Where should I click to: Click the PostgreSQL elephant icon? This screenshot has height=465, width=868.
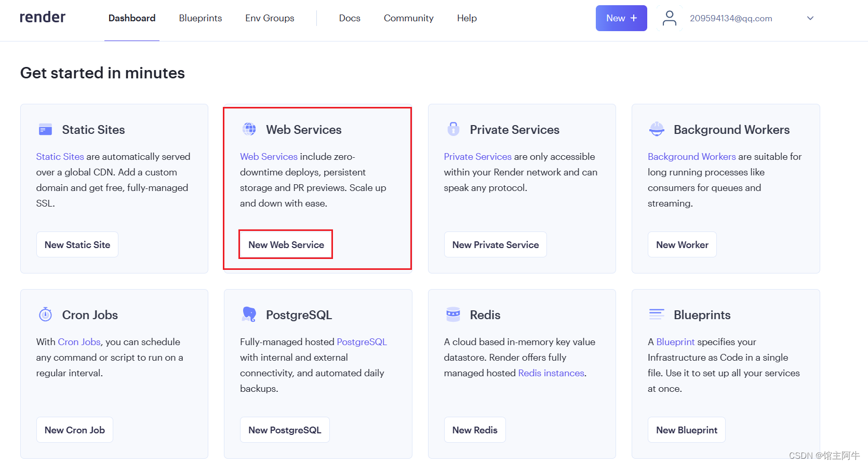[x=249, y=314]
